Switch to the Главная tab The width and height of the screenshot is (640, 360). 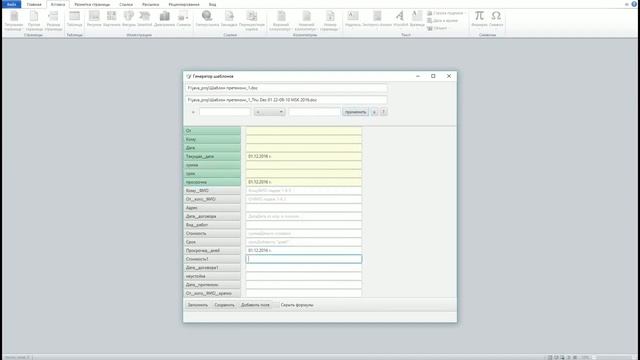[34, 4]
